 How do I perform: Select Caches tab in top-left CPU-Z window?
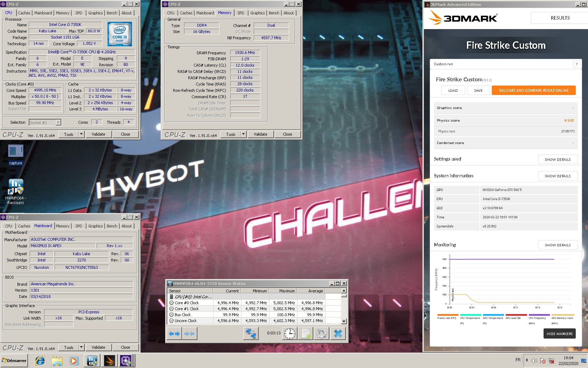[24, 13]
